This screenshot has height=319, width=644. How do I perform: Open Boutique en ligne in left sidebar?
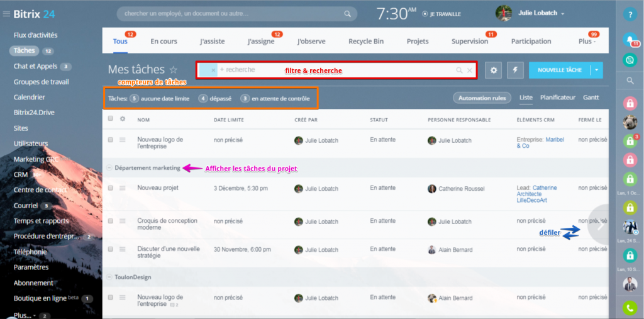(x=40, y=298)
